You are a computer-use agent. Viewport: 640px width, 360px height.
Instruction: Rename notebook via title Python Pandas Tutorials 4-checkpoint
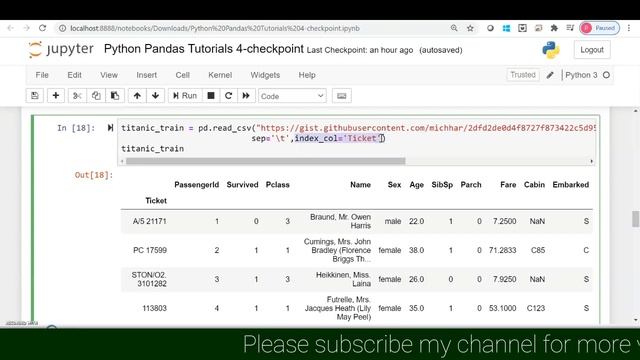coord(204,49)
